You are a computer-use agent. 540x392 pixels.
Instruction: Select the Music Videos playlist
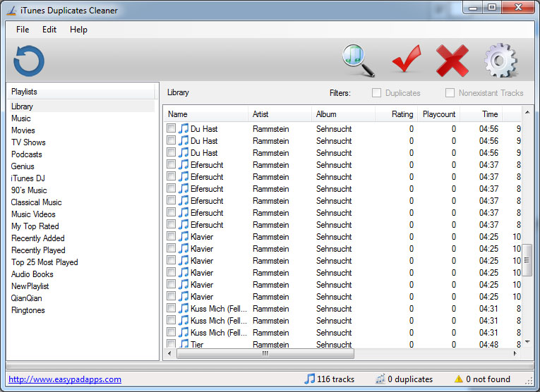click(33, 214)
